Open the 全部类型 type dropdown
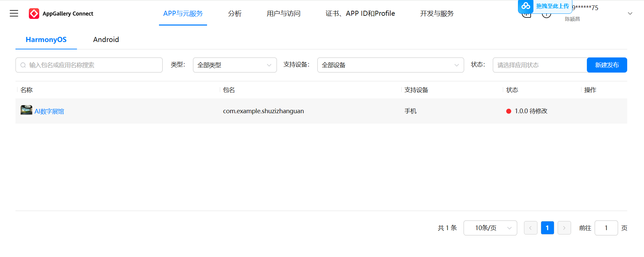The width and height of the screenshot is (644, 257). (x=235, y=65)
